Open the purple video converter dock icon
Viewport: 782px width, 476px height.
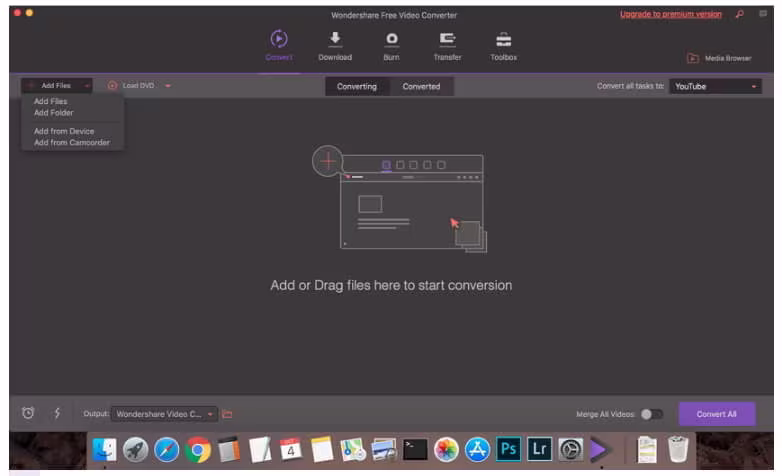pos(600,450)
